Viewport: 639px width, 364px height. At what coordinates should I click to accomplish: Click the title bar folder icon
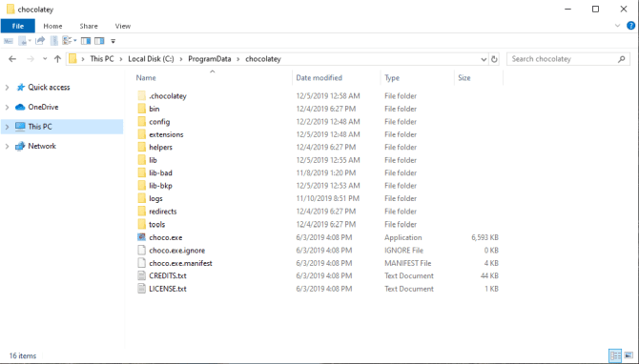10,9
